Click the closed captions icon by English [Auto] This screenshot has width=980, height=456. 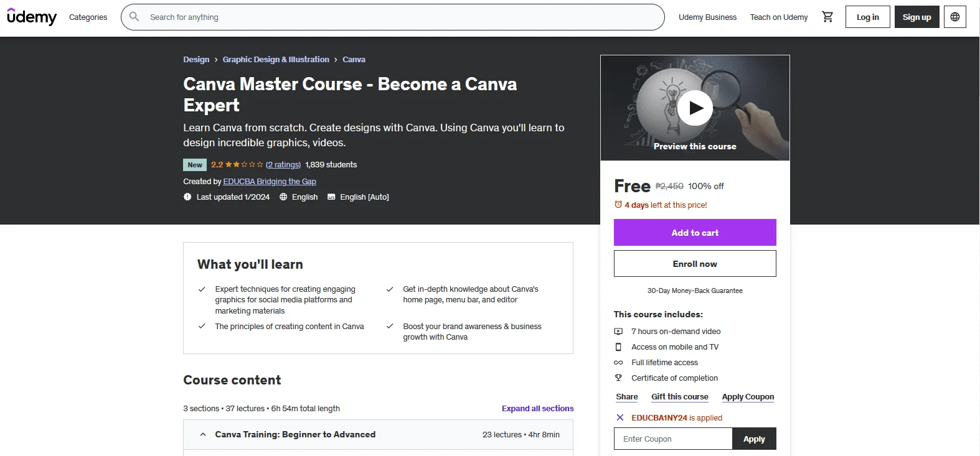tap(331, 197)
